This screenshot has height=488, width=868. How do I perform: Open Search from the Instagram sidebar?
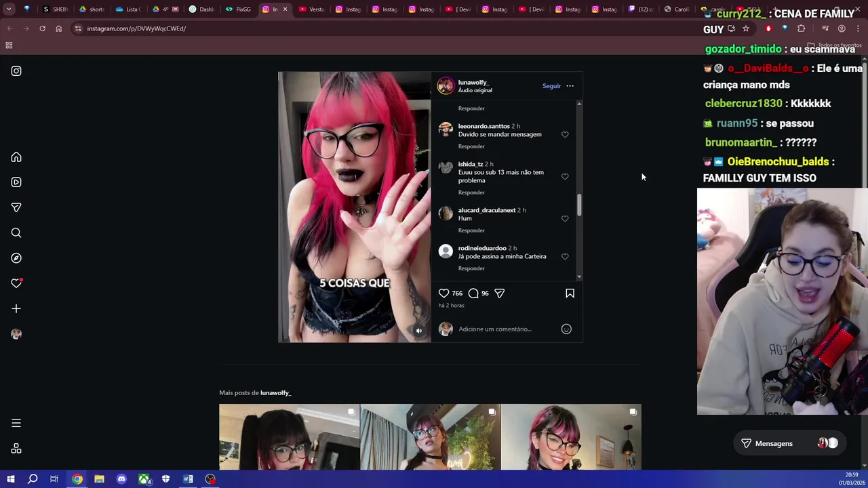(x=16, y=233)
